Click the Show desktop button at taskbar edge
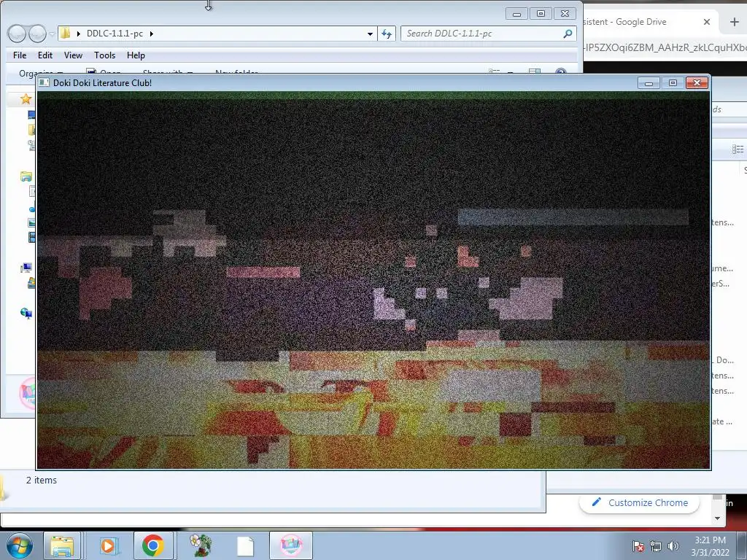 (742, 545)
